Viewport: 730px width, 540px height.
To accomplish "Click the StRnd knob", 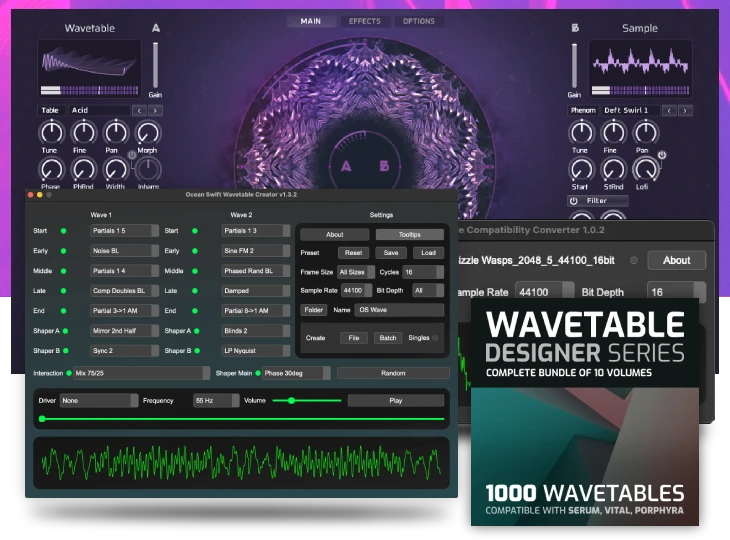I will click(x=614, y=169).
